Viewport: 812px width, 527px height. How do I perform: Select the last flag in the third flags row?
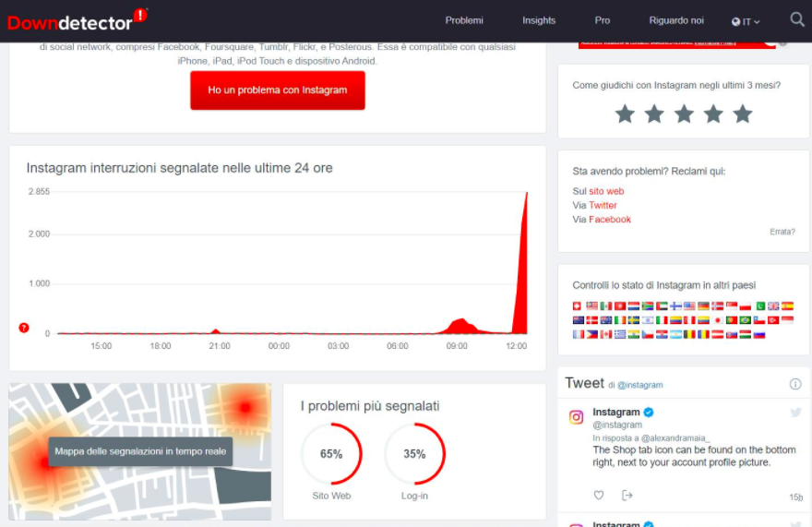(x=759, y=335)
